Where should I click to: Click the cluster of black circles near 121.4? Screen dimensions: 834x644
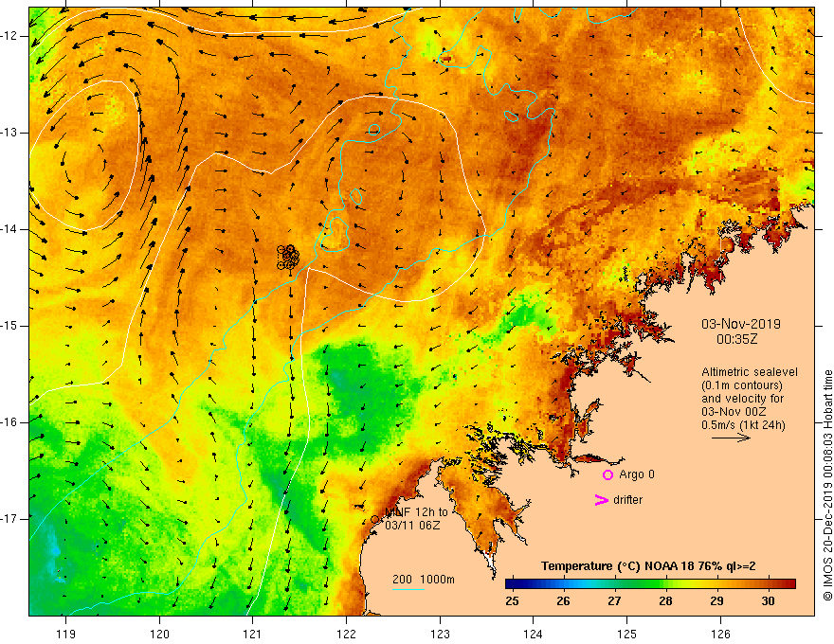click(x=288, y=258)
